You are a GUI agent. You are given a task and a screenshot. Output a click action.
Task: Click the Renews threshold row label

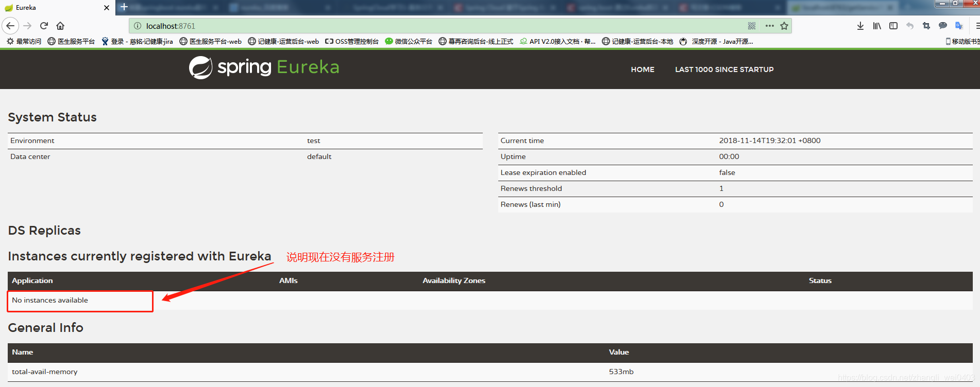531,188
